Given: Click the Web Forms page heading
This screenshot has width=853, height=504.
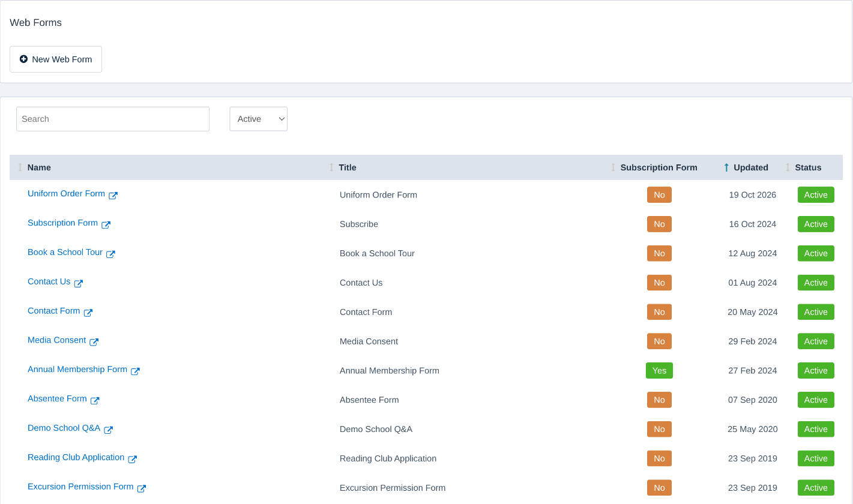Looking at the screenshot, I should tap(36, 23).
